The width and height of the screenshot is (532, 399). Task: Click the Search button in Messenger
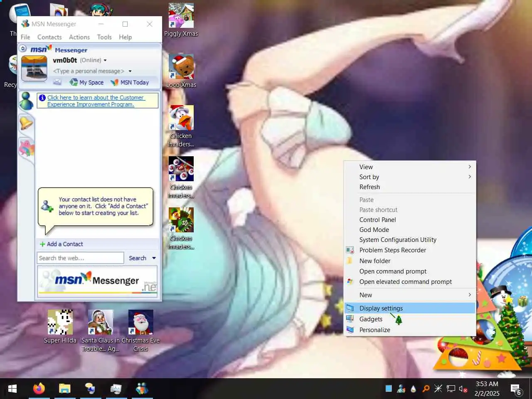137,258
